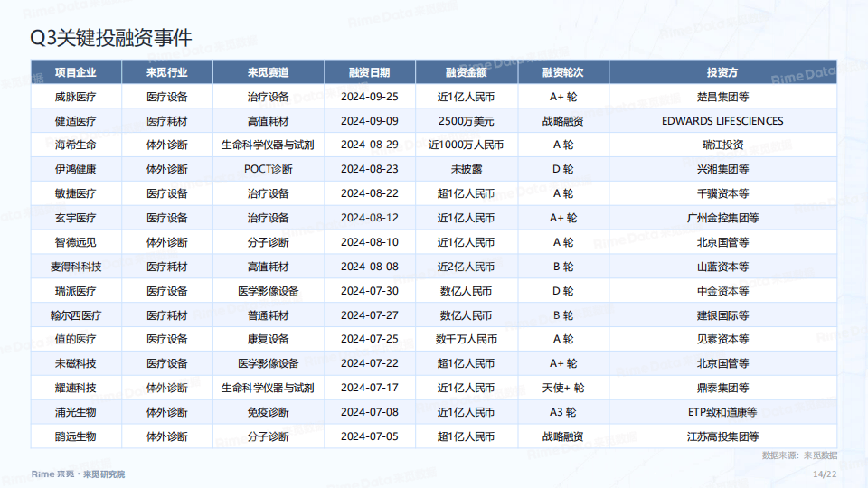The height and width of the screenshot is (488, 868).
Task: Click the 值的医疗 company cell
Action: click(x=76, y=339)
